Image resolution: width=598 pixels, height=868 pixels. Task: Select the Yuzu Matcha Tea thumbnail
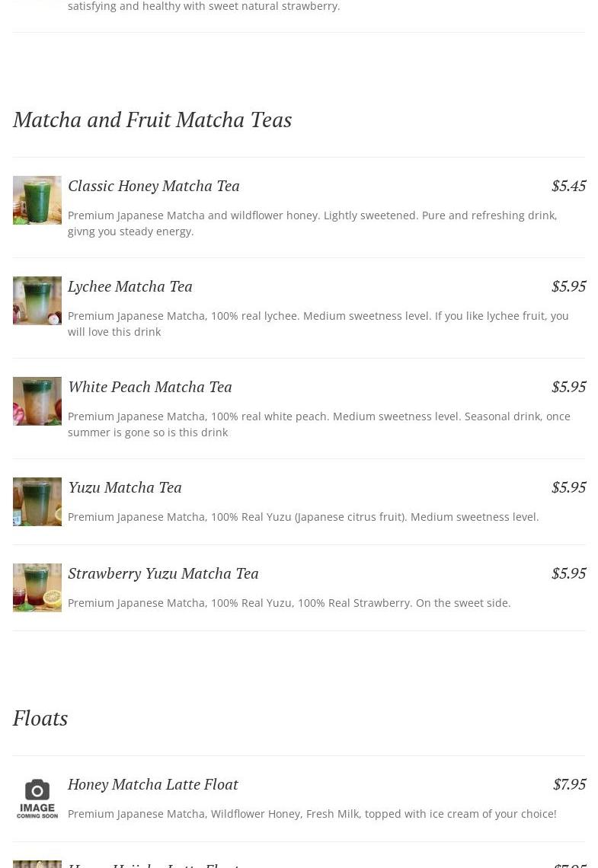(37, 502)
